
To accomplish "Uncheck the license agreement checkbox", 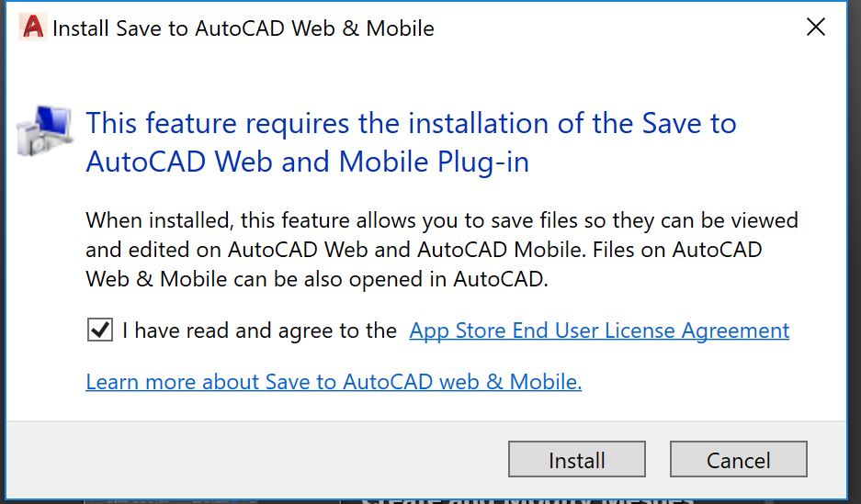I will [x=100, y=330].
